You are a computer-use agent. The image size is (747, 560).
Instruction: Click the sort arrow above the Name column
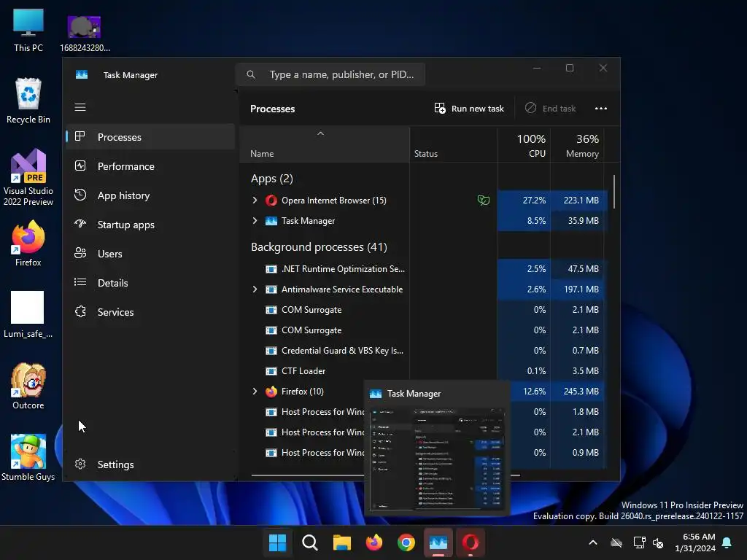point(321,134)
